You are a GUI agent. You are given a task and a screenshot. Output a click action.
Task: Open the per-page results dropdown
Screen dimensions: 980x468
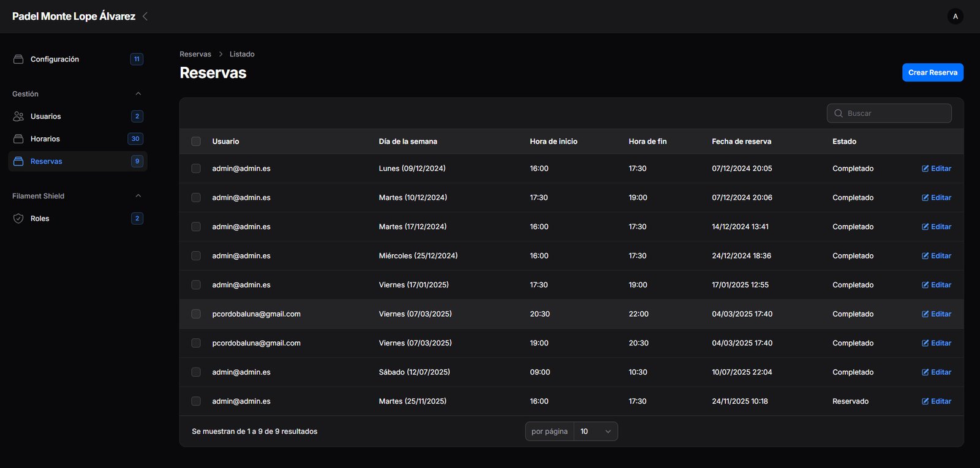click(x=595, y=431)
